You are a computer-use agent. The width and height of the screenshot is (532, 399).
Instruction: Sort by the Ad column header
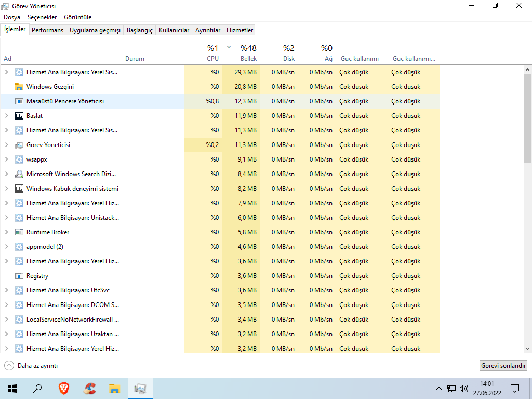click(x=61, y=54)
